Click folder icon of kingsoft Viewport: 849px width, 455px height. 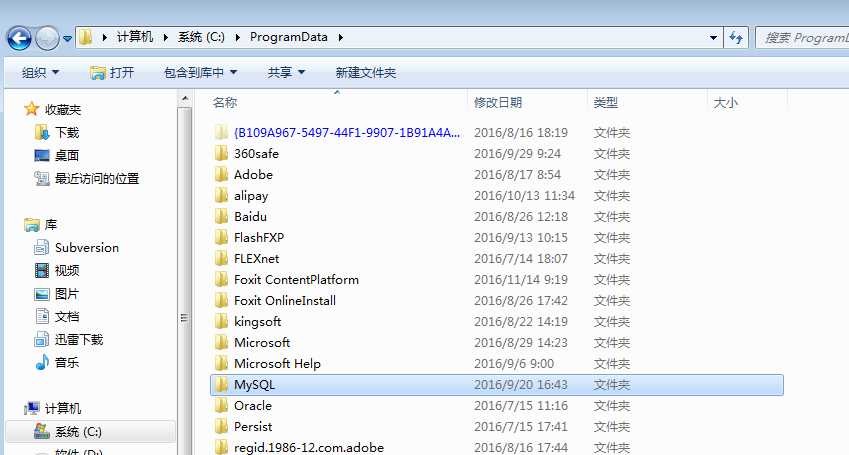[x=221, y=322]
